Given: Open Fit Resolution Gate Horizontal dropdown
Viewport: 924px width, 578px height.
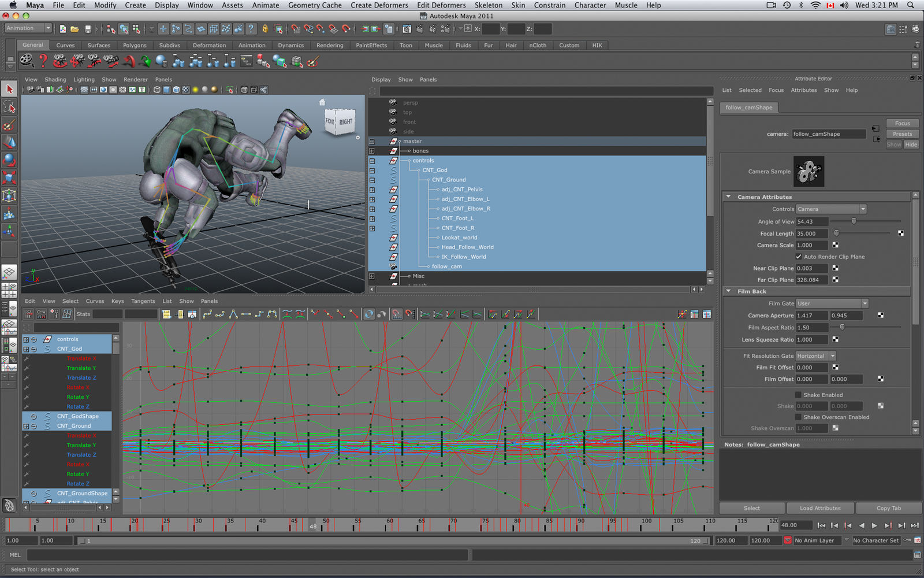Looking at the screenshot, I should [x=816, y=356].
